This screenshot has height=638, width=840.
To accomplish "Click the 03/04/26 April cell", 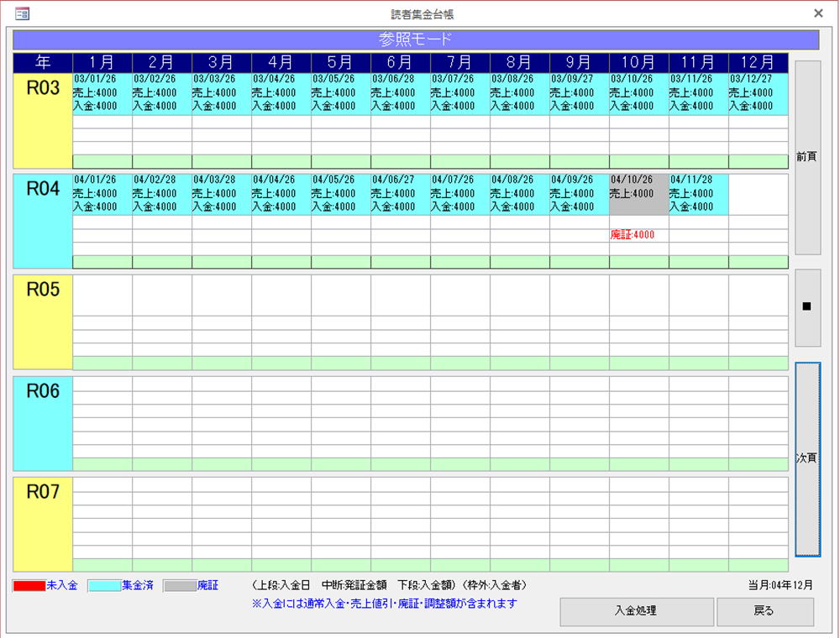I will tap(281, 94).
